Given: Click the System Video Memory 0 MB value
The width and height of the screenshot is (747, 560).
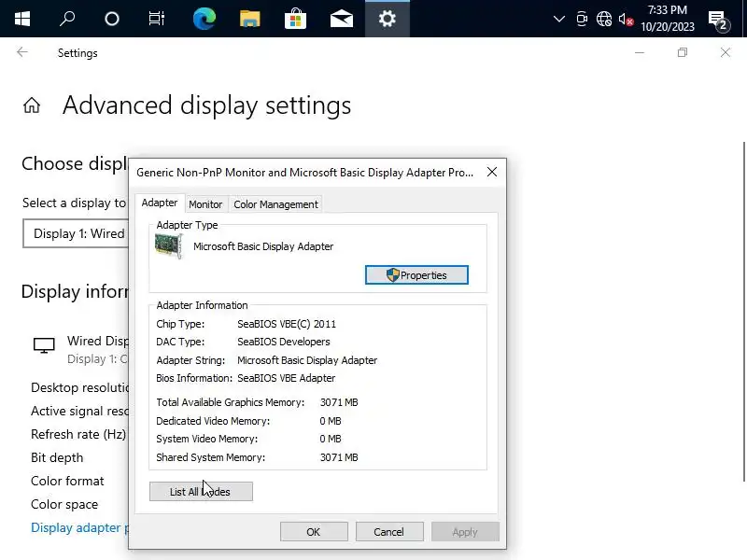Looking at the screenshot, I should 331,439.
